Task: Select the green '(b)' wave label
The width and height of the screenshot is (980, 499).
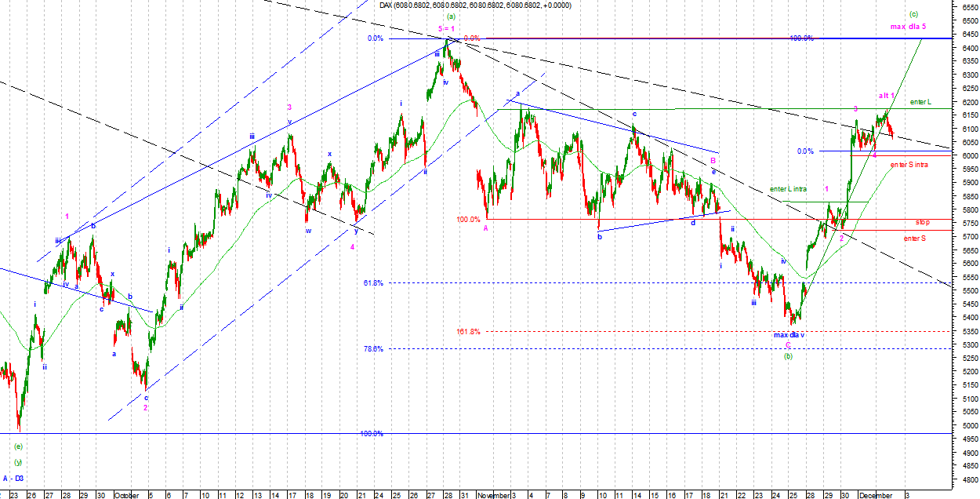Action: click(789, 355)
